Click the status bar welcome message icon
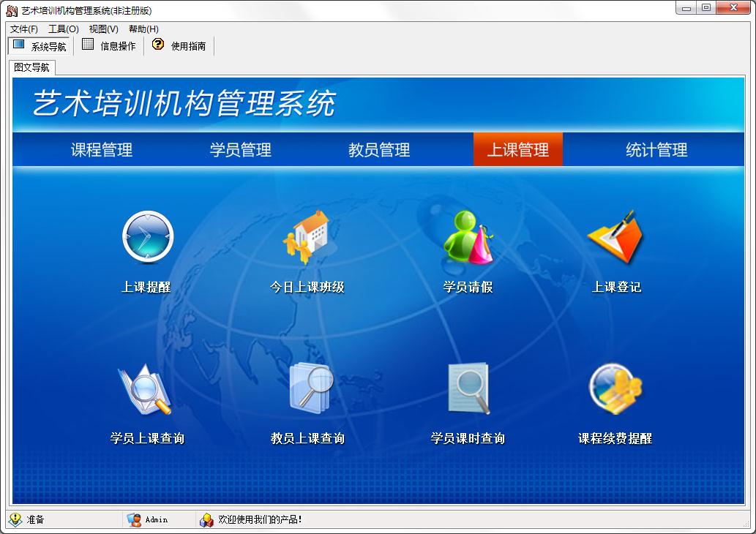Image resolution: width=756 pixels, height=534 pixels. (x=206, y=519)
